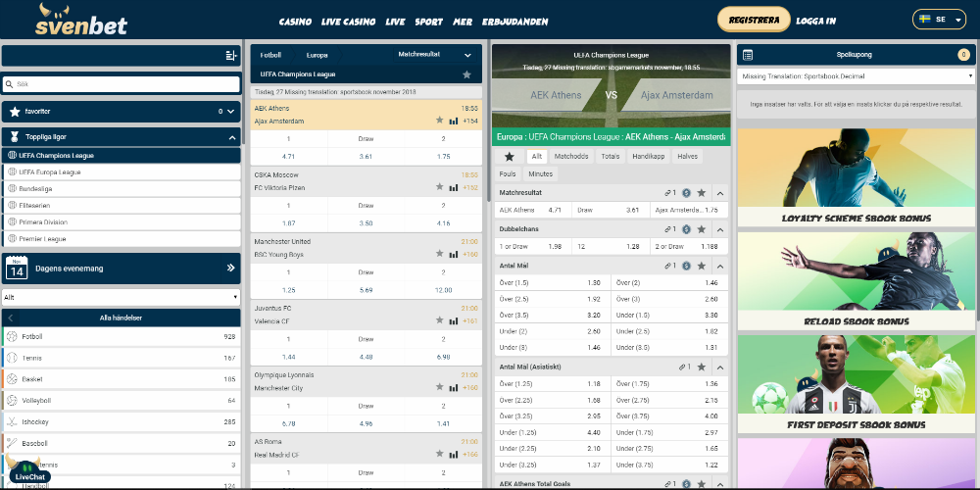This screenshot has height=490, width=980.
Task: Select Över (2.5) odds 1.92
Action: 552,299
